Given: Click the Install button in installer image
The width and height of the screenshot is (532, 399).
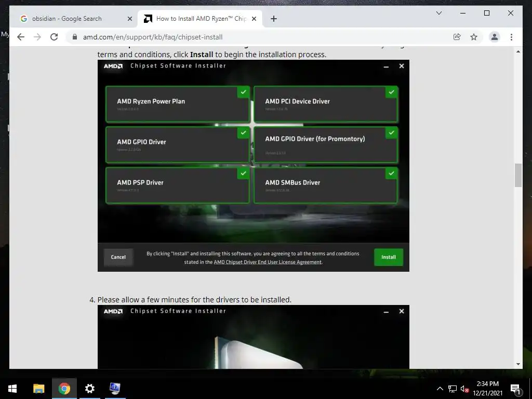Looking at the screenshot, I should pos(389,257).
